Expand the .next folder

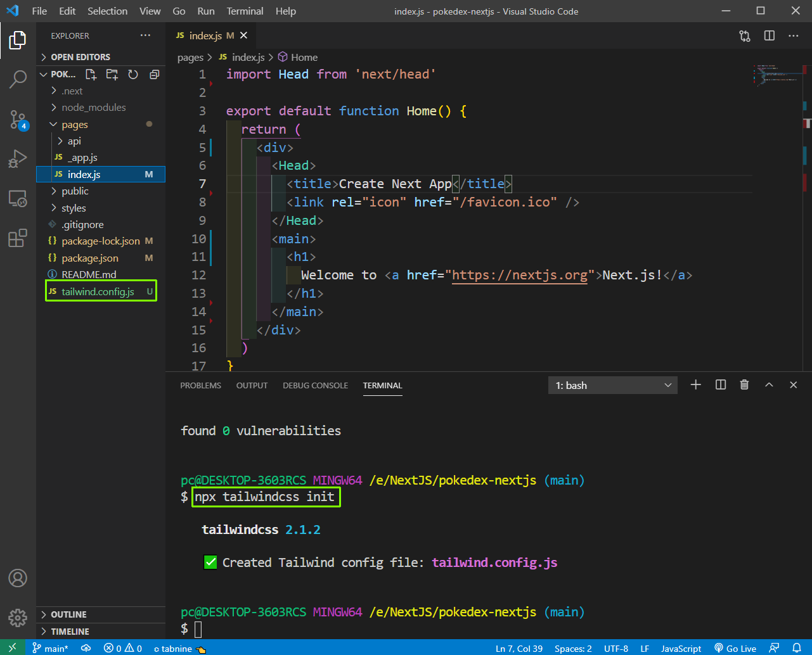coord(101,91)
